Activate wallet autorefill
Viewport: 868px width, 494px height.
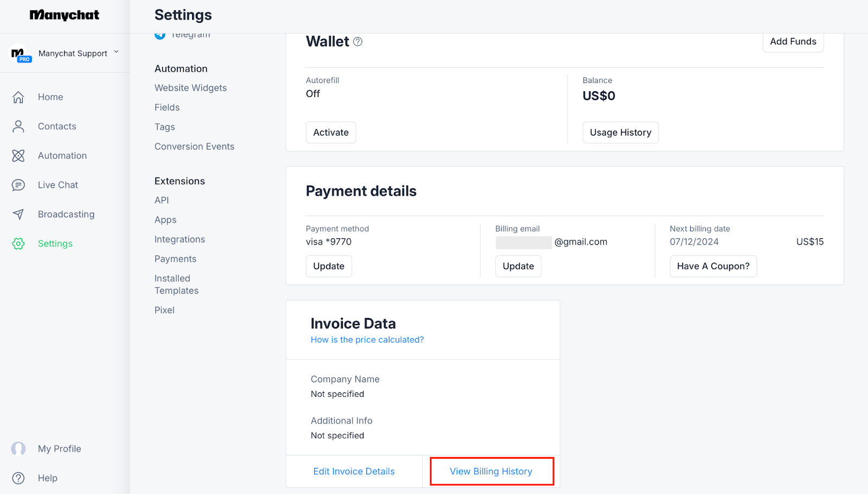tap(331, 132)
